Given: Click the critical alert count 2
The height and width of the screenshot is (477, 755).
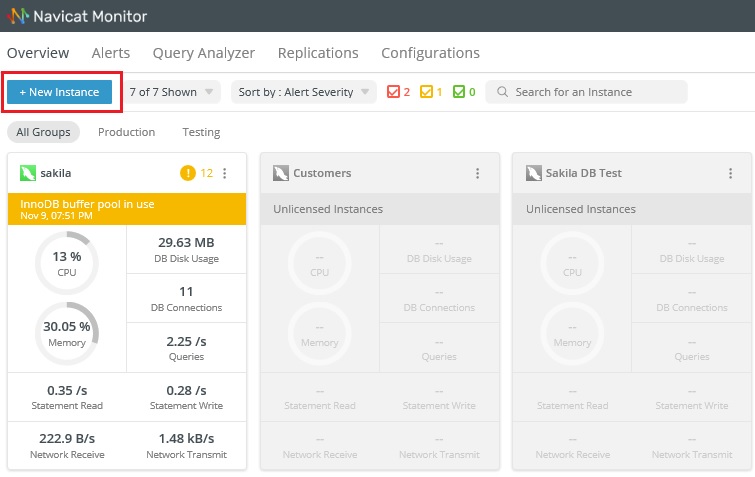Looking at the screenshot, I should point(406,92).
